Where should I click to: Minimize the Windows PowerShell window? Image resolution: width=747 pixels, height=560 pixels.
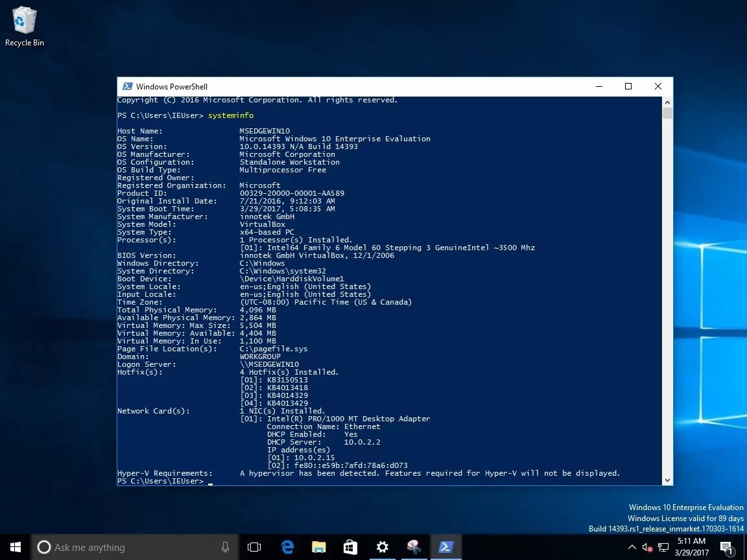point(599,86)
